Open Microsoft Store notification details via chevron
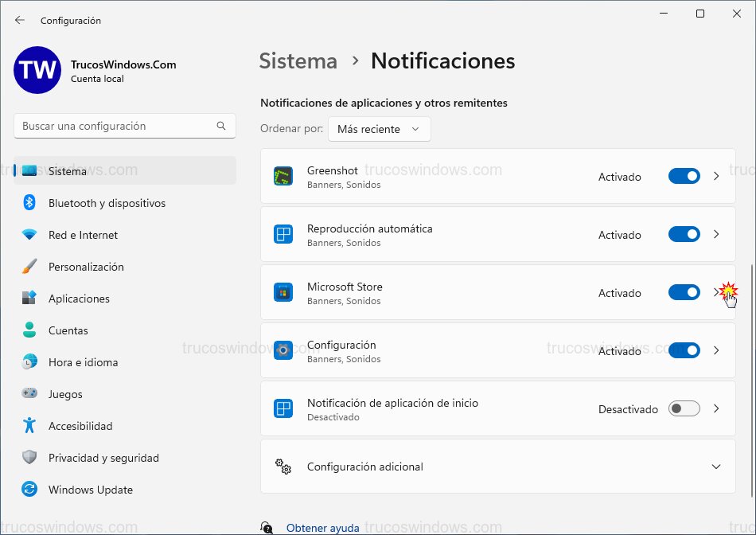This screenshot has width=756, height=535. pyautogui.click(x=715, y=292)
